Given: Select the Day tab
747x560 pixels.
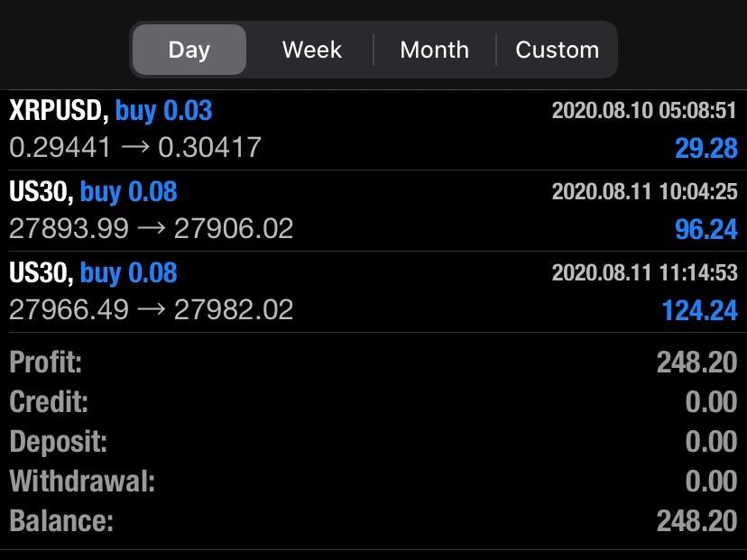Looking at the screenshot, I should coord(189,50).
